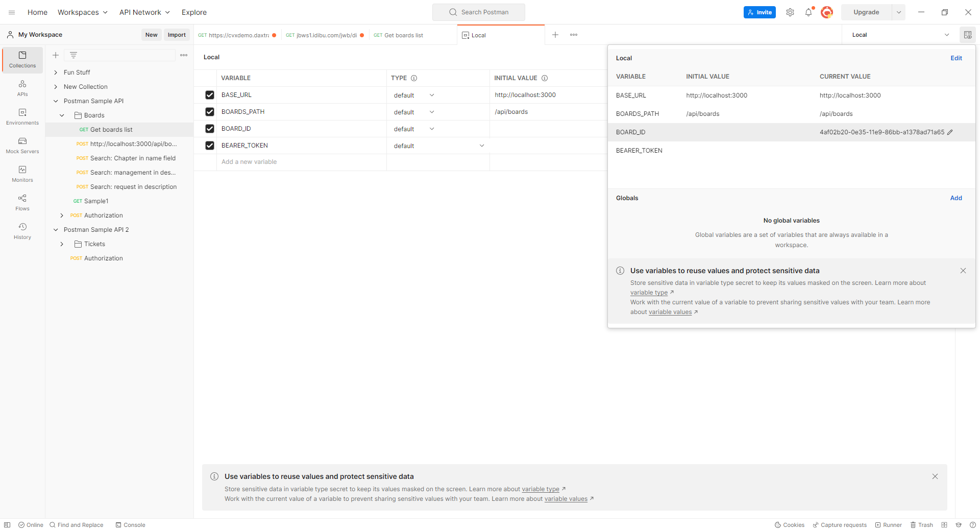Uncheck the BASE_URL variable checkbox
980x531 pixels.
coord(210,95)
